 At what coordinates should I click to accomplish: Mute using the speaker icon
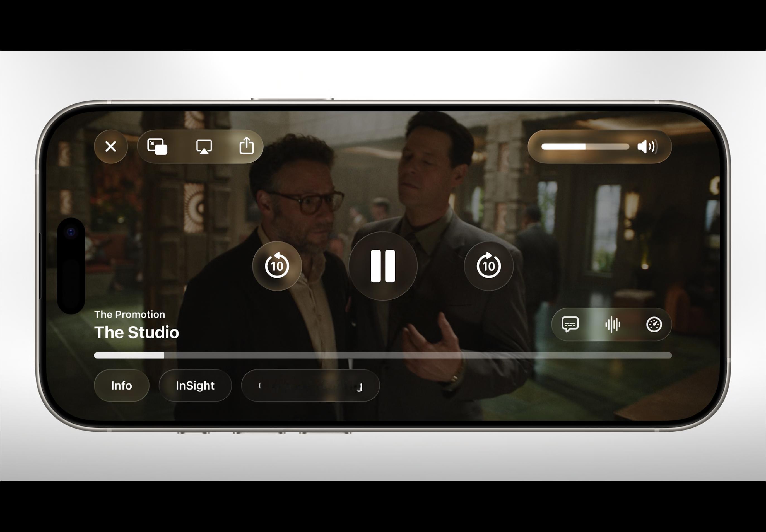pyautogui.click(x=647, y=147)
